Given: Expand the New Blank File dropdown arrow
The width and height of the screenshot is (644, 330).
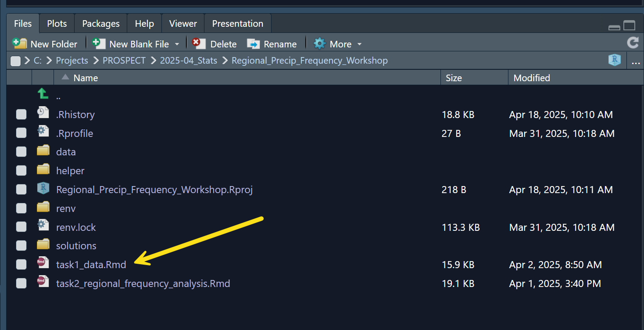Looking at the screenshot, I should coord(177,44).
